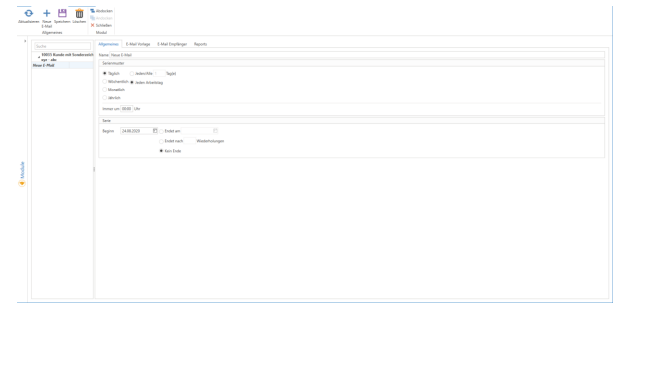Collapse the Kunde mit Sonderzeichen tree node

39,56
